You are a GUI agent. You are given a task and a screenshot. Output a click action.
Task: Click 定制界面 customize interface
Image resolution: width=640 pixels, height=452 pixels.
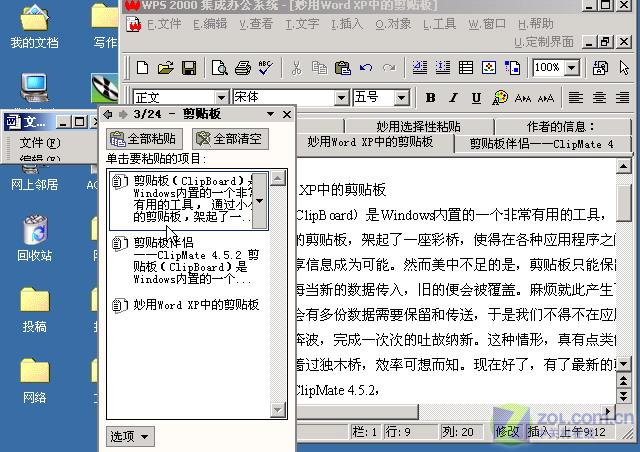coord(544,42)
